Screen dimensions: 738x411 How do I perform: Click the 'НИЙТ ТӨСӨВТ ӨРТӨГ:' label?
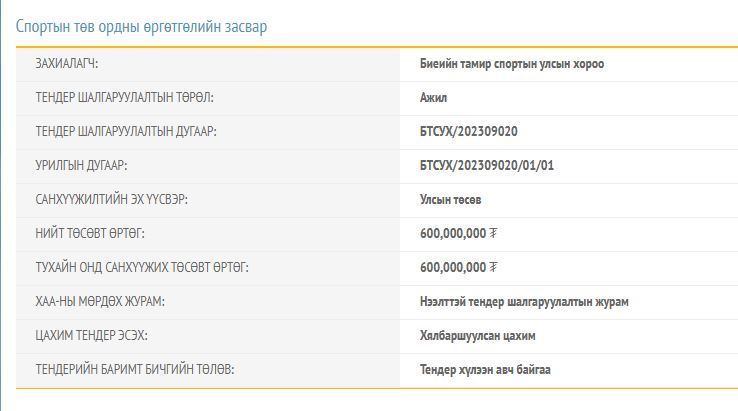[90, 234]
